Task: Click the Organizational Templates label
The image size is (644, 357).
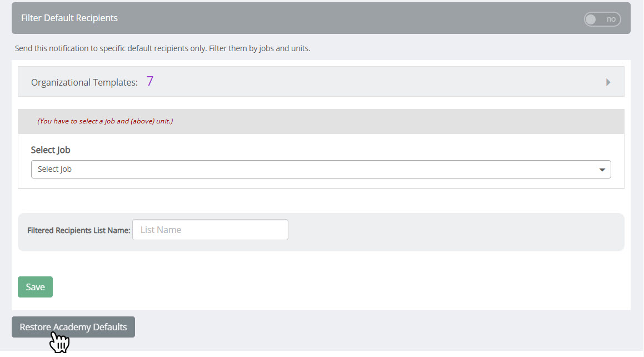Action: 84,82
